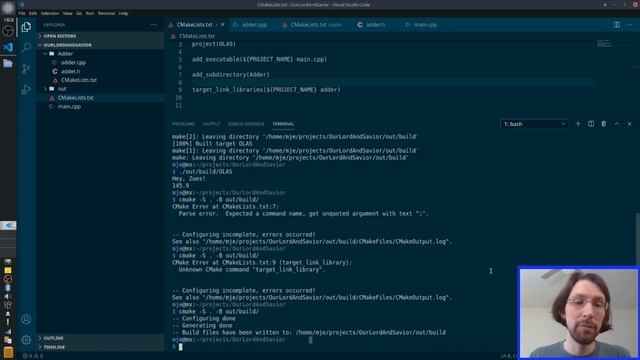640x360 pixels.
Task: Switch to the Problems panel tab
Action: (183, 124)
